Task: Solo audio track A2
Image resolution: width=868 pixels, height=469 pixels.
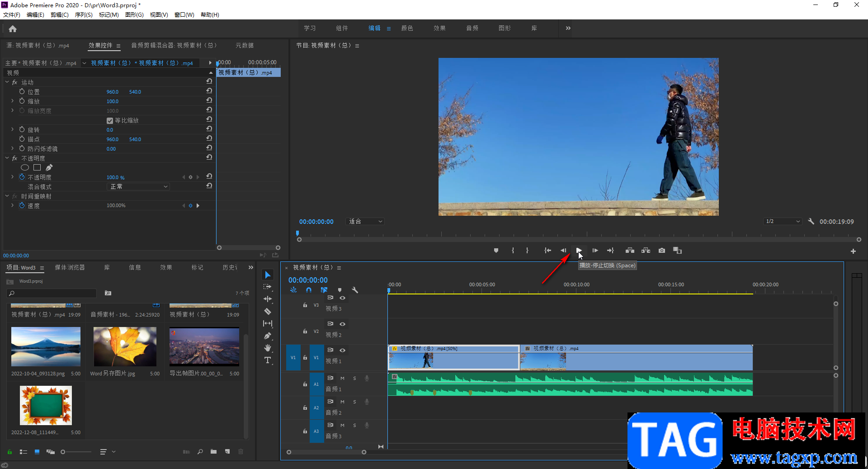Action: pyautogui.click(x=354, y=402)
